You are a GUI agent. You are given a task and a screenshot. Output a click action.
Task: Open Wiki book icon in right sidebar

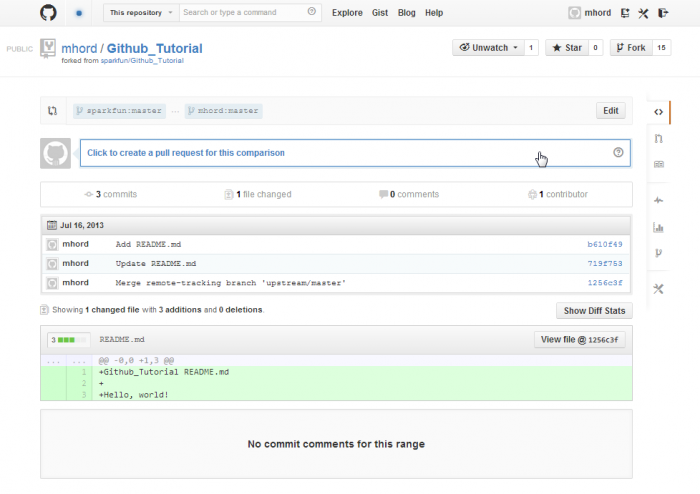658,165
